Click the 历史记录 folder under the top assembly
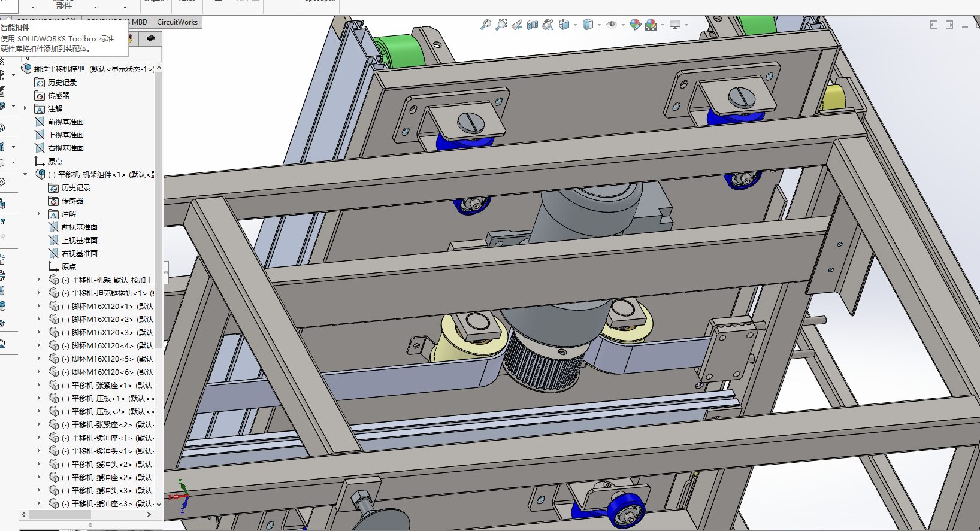 pyautogui.click(x=56, y=83)
